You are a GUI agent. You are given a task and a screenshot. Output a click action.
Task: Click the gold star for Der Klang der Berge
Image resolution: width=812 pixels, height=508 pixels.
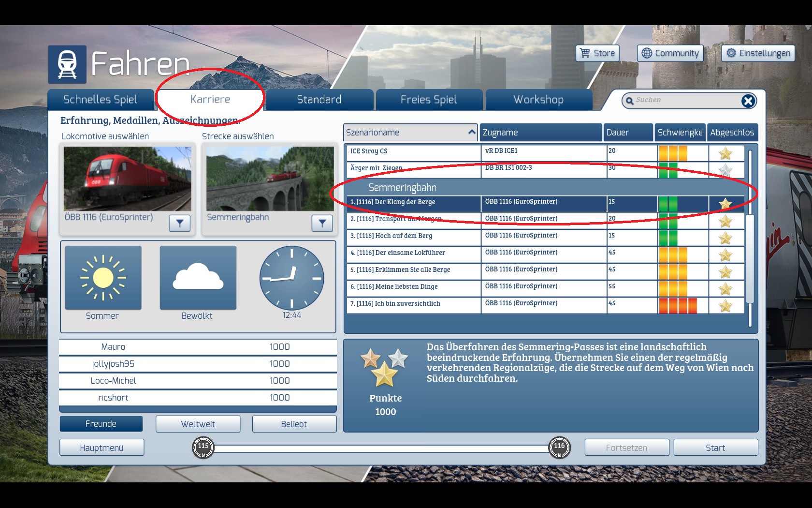pyautogui.click(x=725, y=204)
